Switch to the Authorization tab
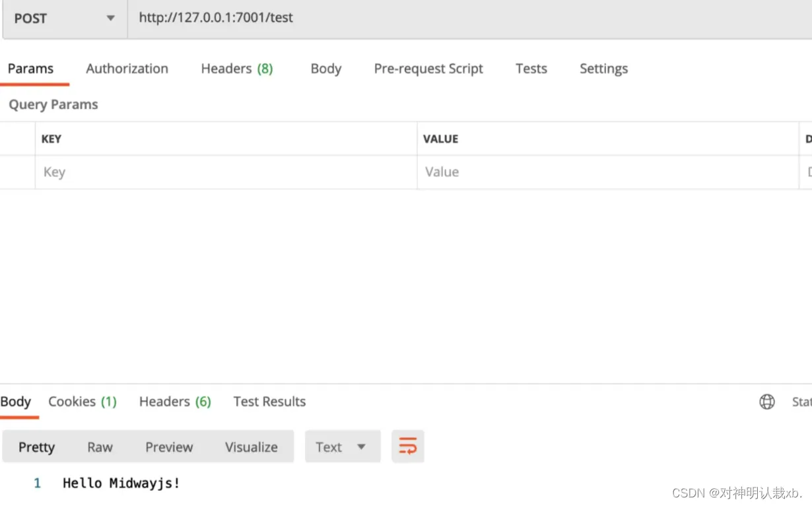Screen dimensions: 812x506 127,69
